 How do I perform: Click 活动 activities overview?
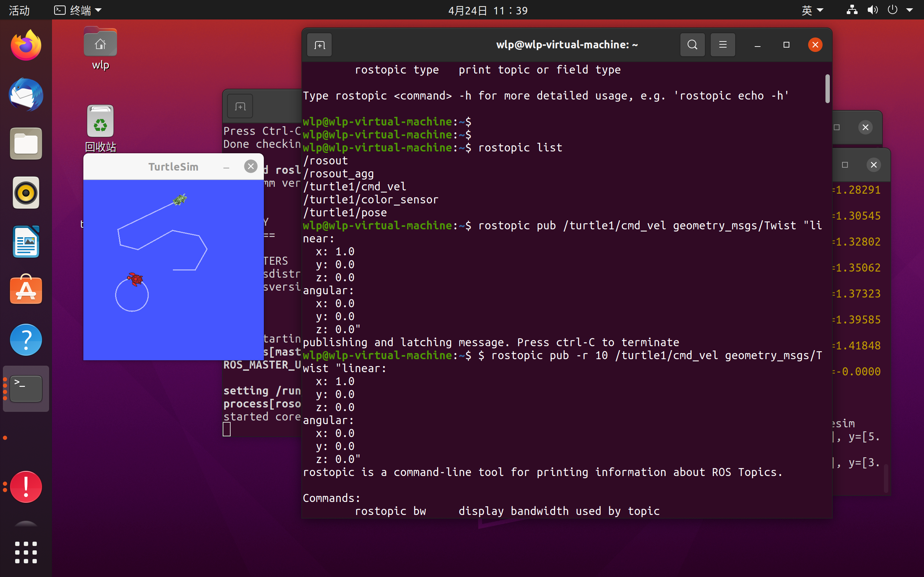point(19,10)
